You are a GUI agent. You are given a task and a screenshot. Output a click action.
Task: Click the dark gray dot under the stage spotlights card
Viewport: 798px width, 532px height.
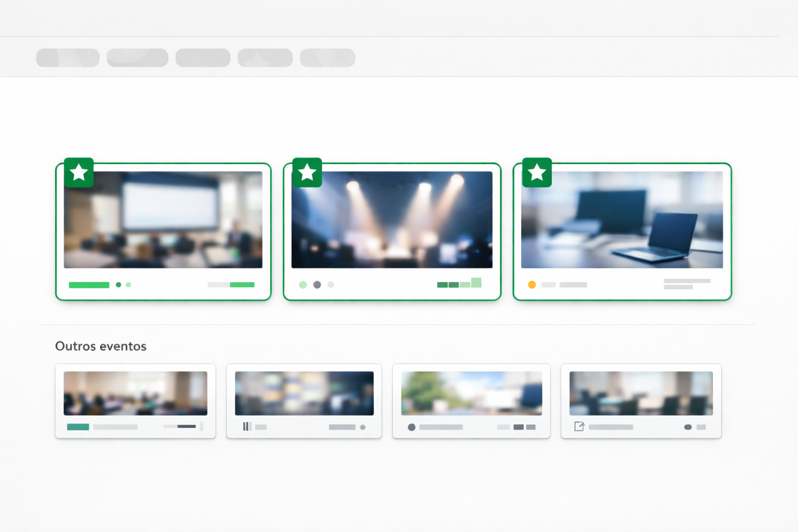[x=317, y=285]
